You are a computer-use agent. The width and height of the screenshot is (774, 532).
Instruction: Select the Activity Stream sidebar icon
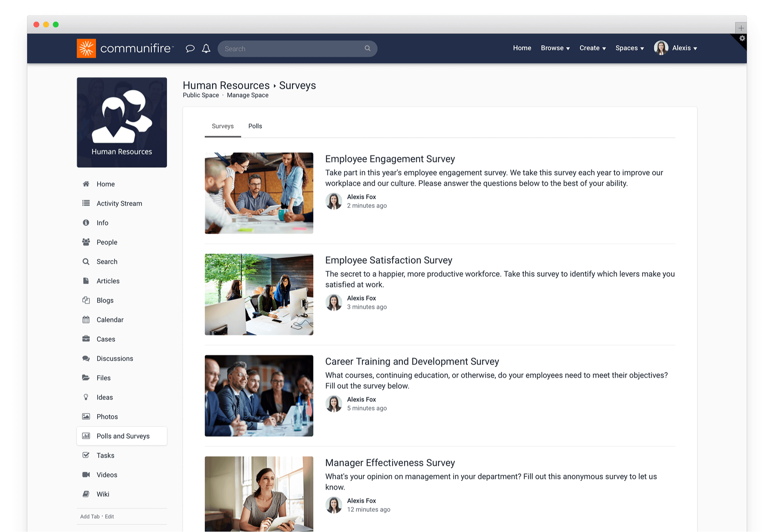(x=86, y=203)
